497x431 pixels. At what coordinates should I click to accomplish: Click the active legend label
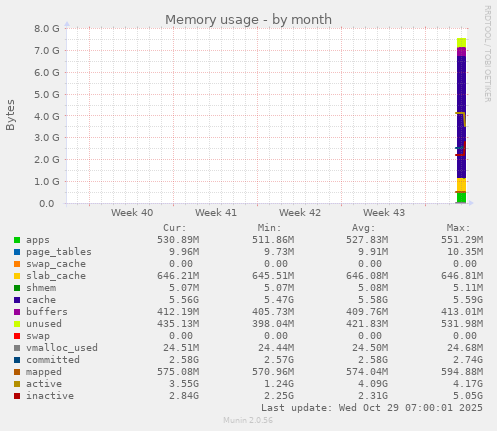pos(44,384)
